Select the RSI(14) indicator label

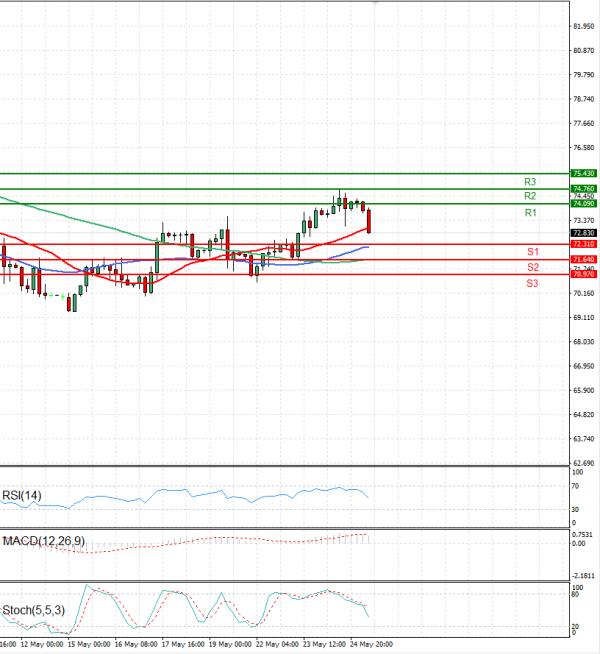pos(22,496)
